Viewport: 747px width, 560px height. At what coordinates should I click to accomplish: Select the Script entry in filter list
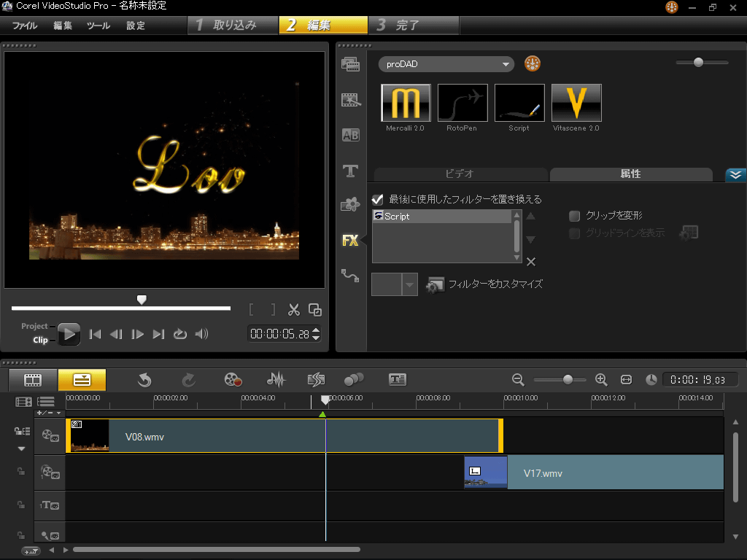(442, 216)
